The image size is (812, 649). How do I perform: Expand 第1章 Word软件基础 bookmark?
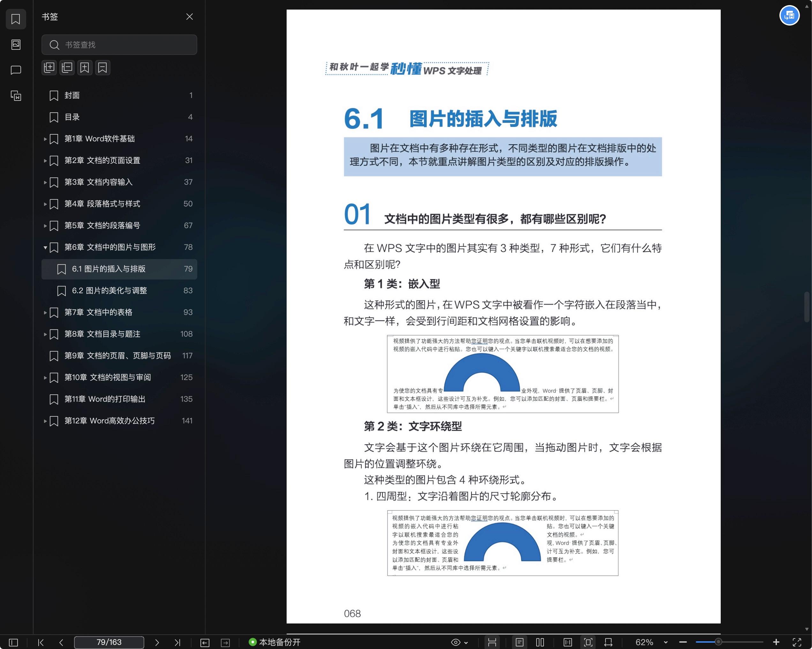pyautogui.click(x=45, y=139)
